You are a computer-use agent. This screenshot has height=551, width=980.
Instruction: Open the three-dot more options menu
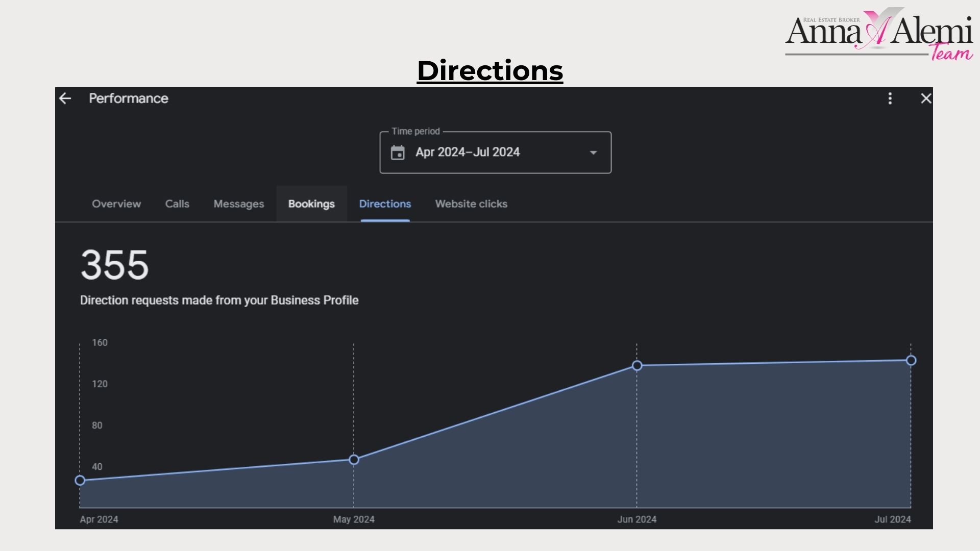pos(890,98)
